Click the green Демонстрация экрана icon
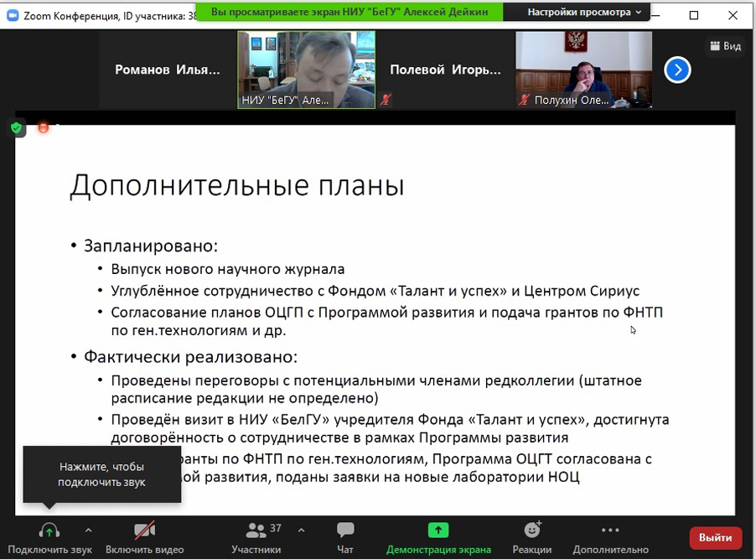 (x=438, y=531)
